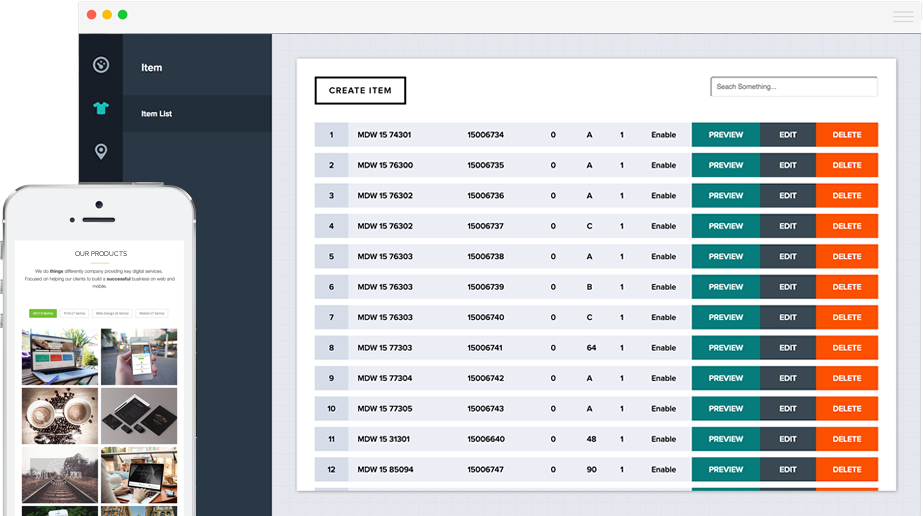This screenshot has height=516, width=923.
Task: Open the railway tracks product thumbnail
Action: pyautogui.click(x=60, y=474)
